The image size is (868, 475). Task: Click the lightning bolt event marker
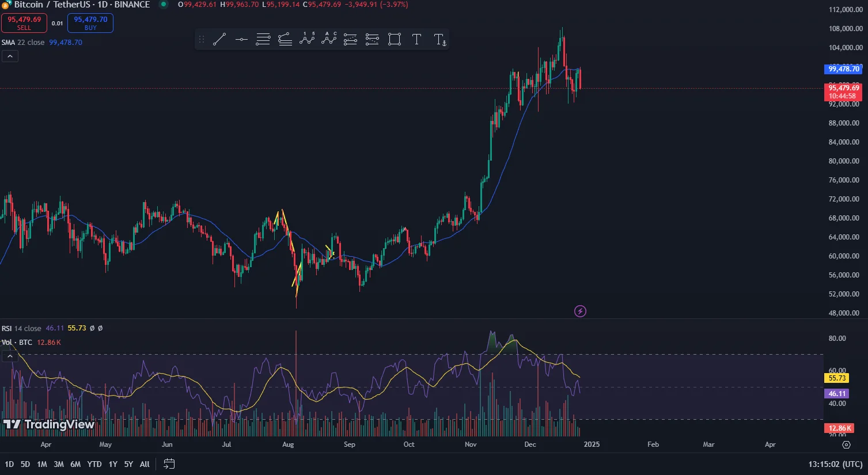[580, 311]
